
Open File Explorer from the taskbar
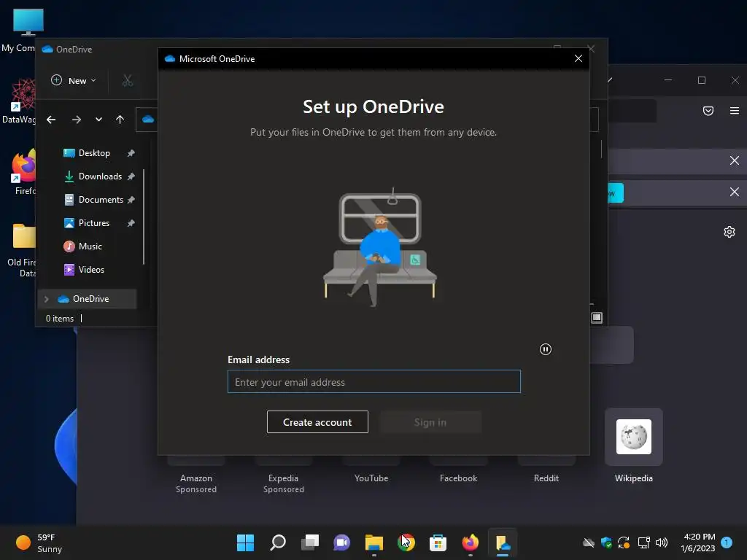coord(374,542)
